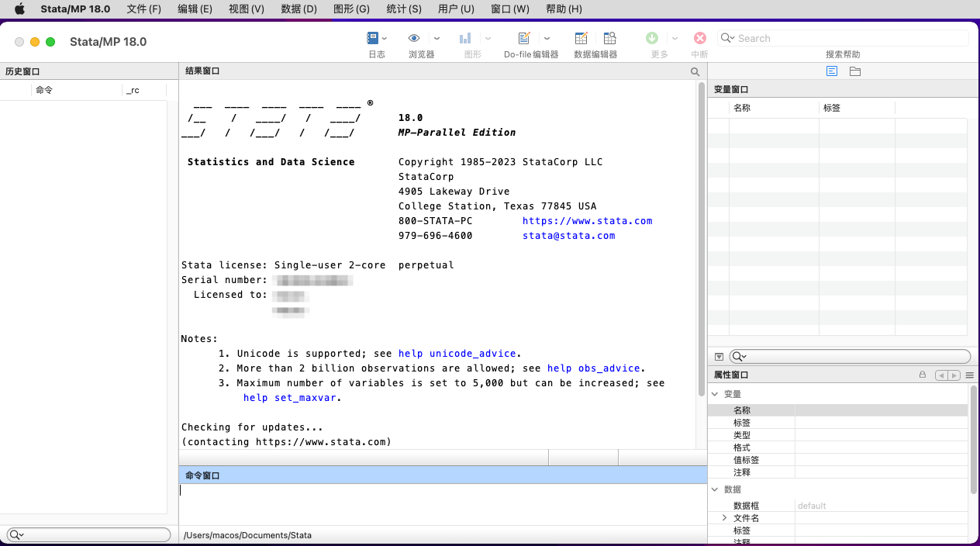
Task: Open the 帮助 (H) menu
Action: 564,9
